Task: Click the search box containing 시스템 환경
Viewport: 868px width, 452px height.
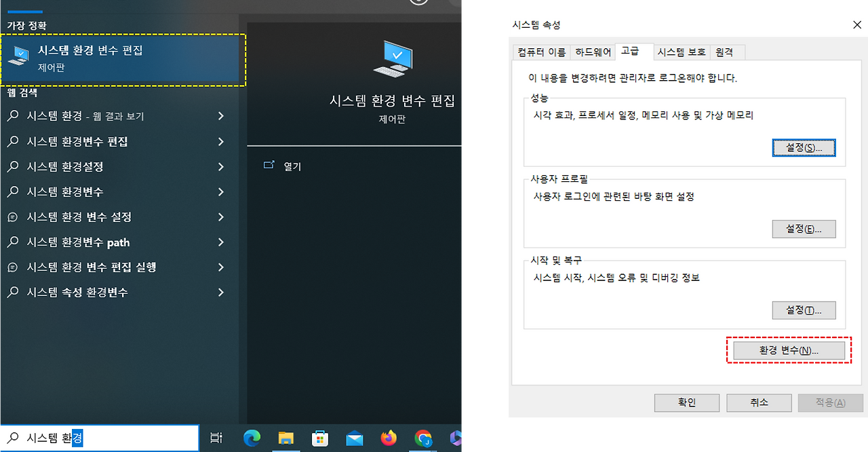Action: 100,438
